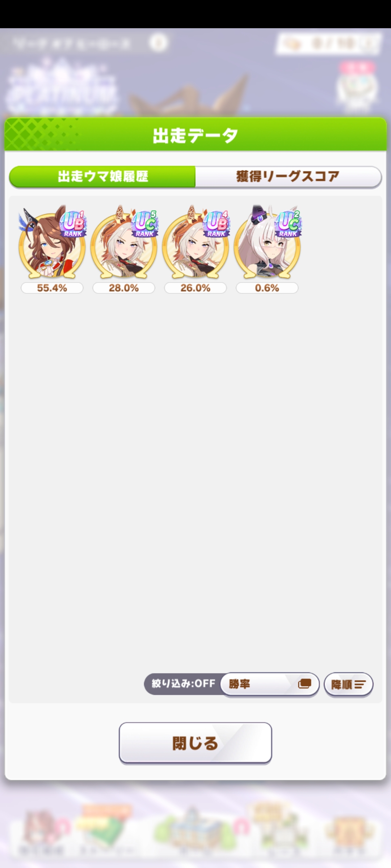The image size is (391, 868).
Task: Select the brown-haired character portrait with 55.4%
Action: [x=52, y=242]
